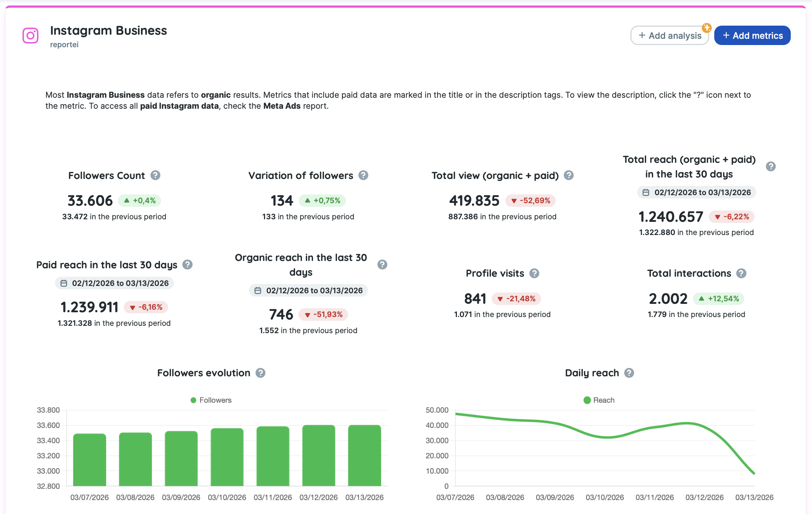812x514 pixels.
Task: Open help icon for Total reach metric
Action: coord(771,167)
